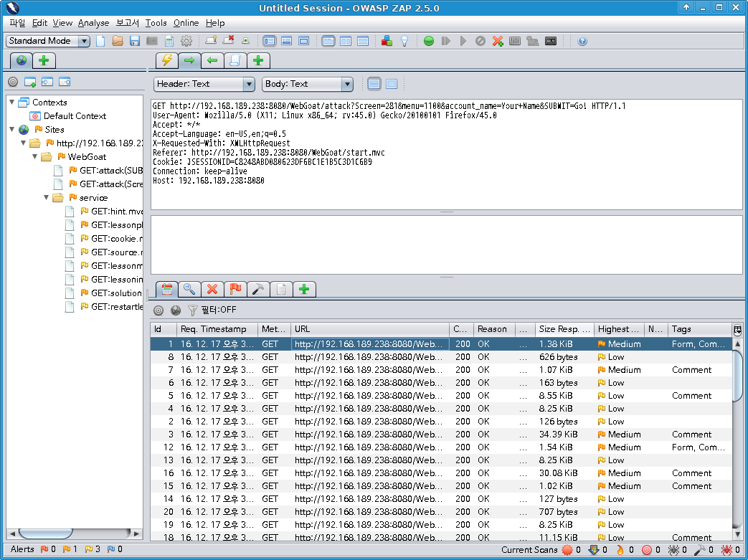This screenshot has width=748, height=560.
Task: Open the Alerts flag tab
Action: click(234, 289)
